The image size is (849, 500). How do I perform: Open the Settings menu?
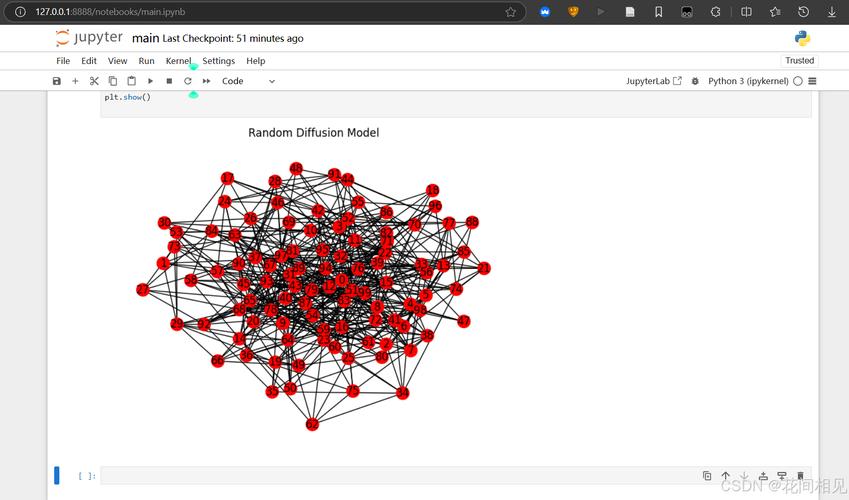tap(219, 61)
